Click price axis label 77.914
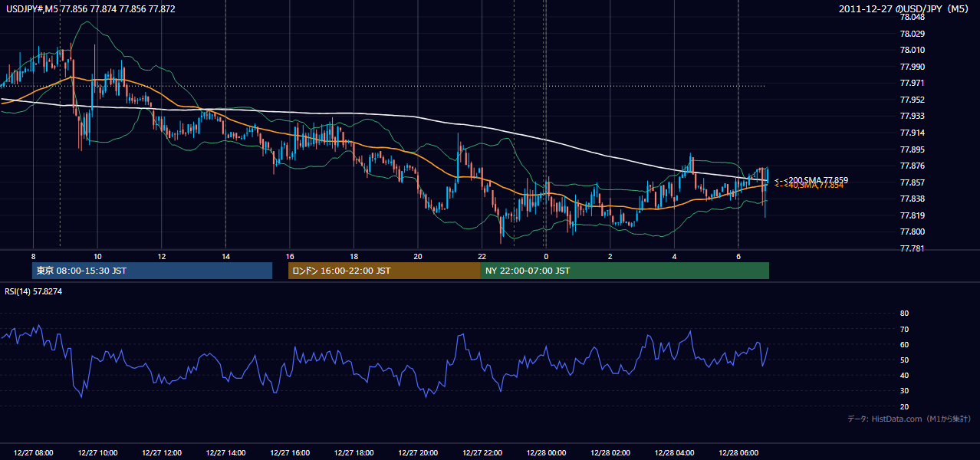The image size is (980, 460). coord(913,133)
